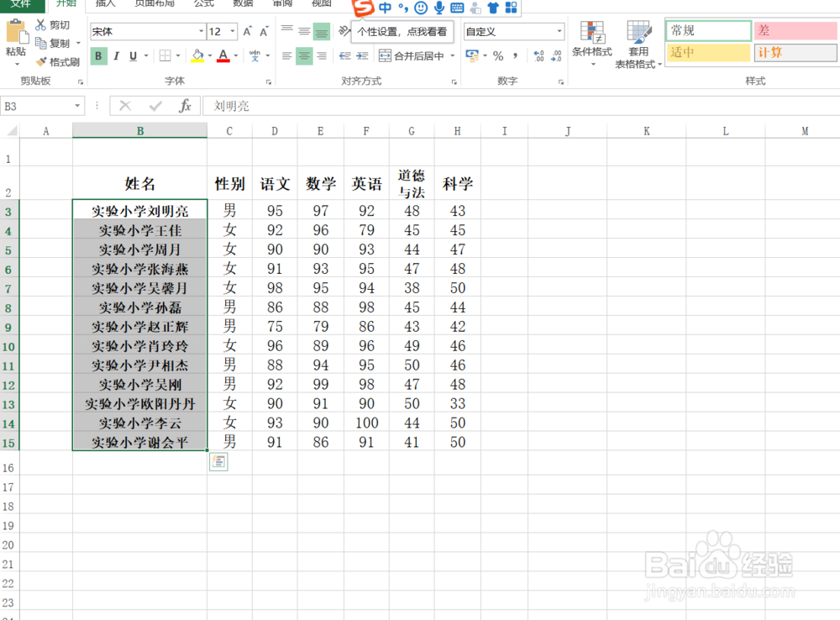Screen dimensions: 840x620
Task: Click the formula bar cancel X
Action: 125,106
